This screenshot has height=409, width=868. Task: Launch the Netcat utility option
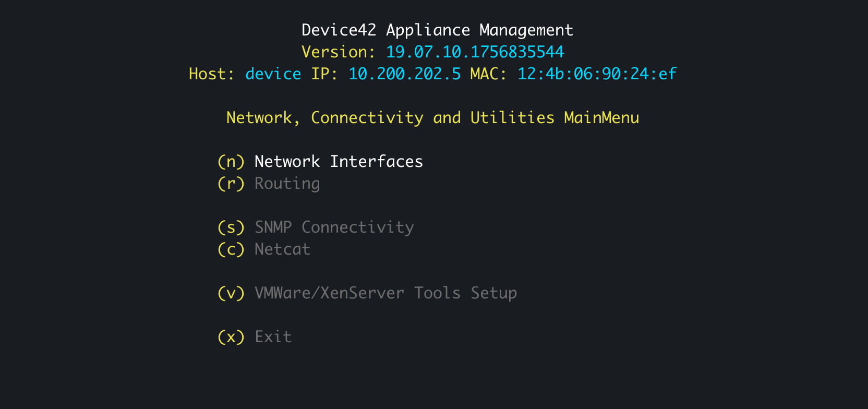click(282, 249)
